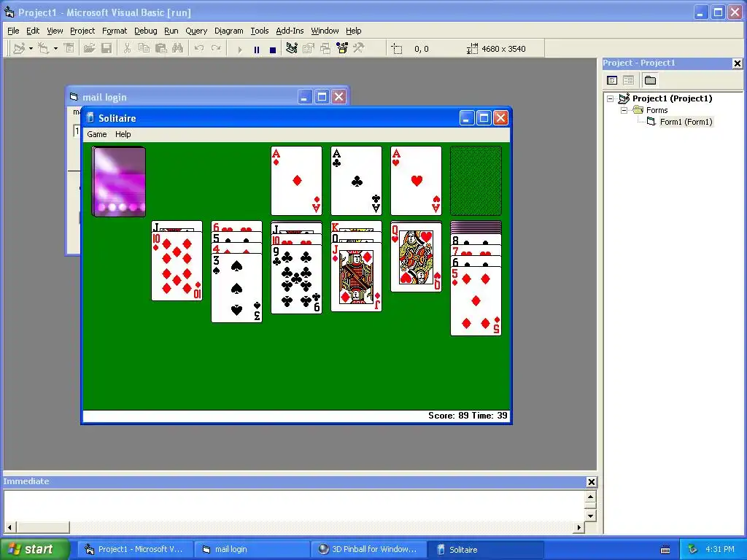Switch to mail login taskbar button

point(251,550)
